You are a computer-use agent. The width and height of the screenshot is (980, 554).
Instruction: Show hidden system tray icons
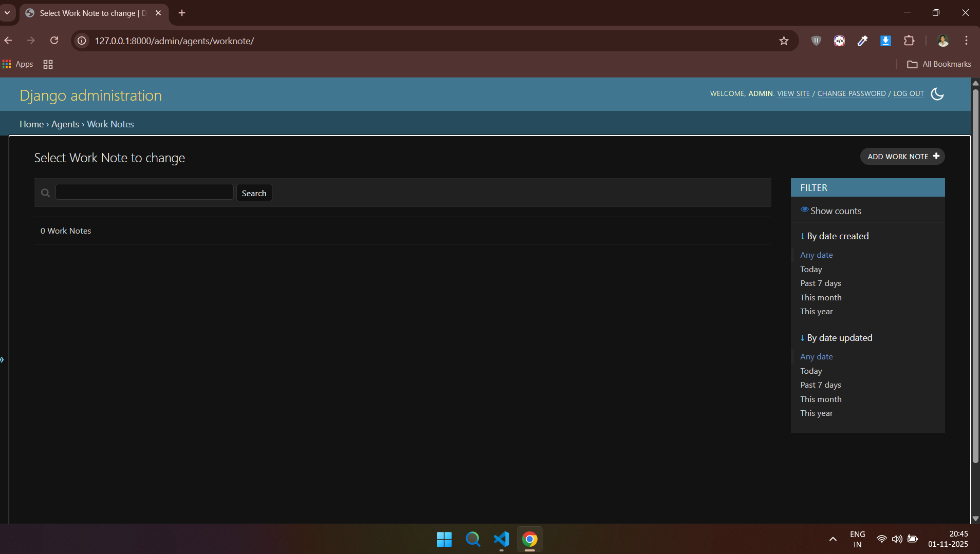point(833,539)
